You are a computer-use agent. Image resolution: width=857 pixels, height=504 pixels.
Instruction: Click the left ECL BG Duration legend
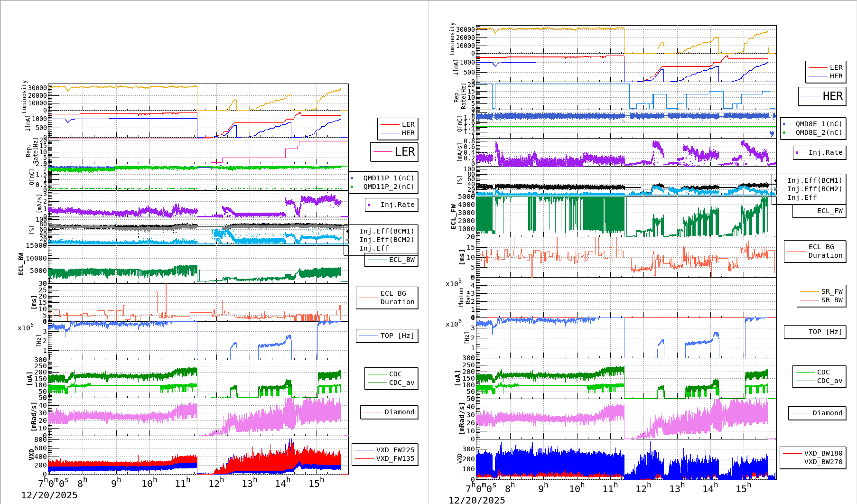tap(387, 298)
